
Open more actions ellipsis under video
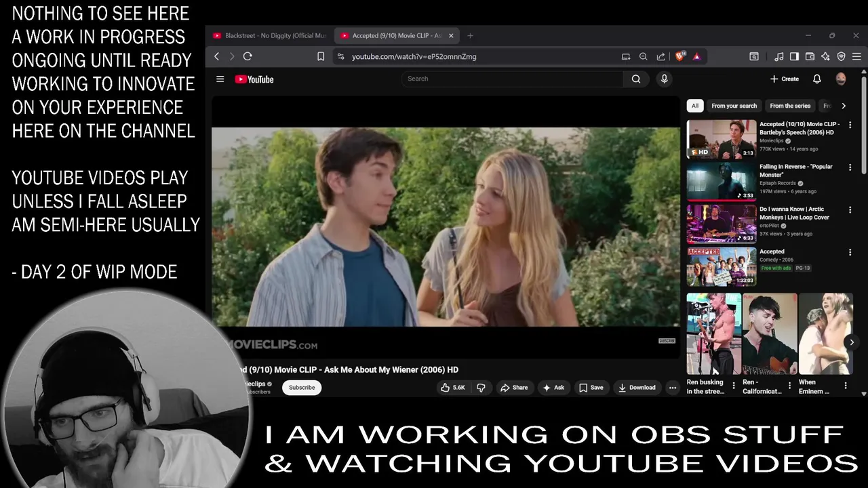(672, 388)
